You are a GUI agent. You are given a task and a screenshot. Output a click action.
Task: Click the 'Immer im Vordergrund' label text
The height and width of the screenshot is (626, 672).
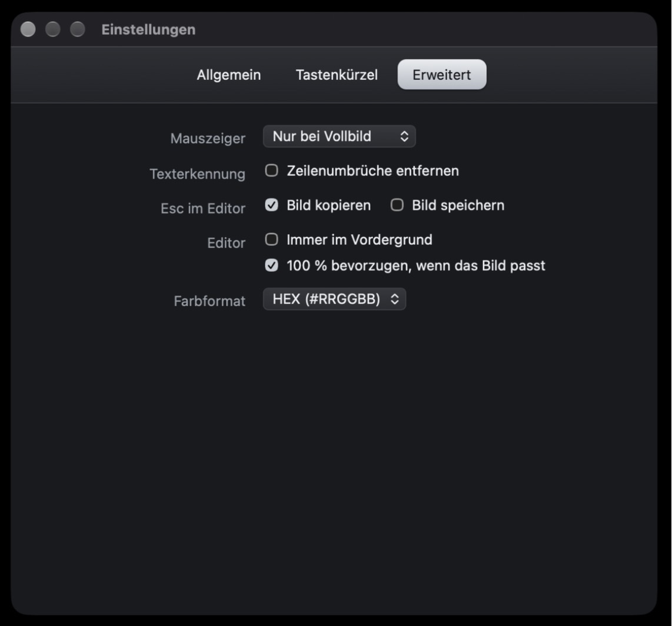click(x=360, y=240)
